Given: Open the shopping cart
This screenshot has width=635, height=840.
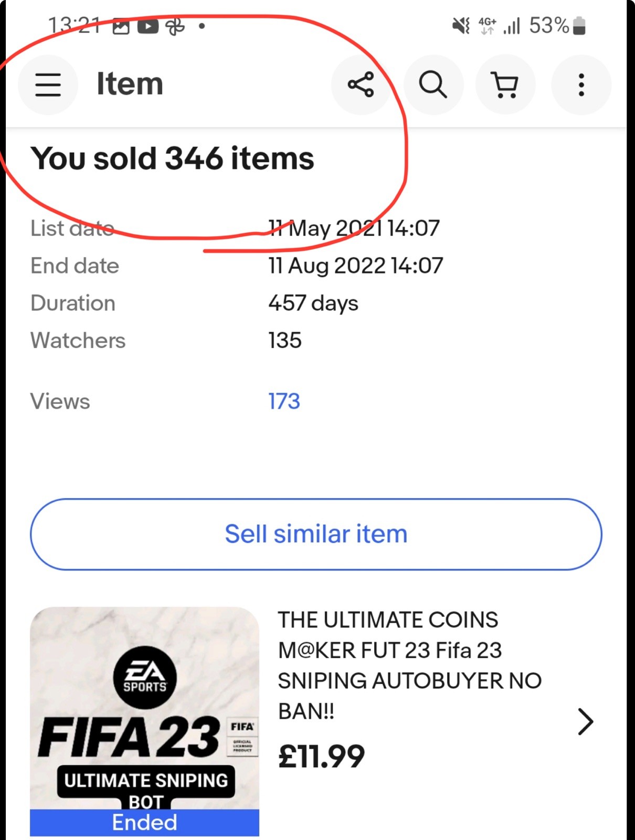Looking at the screenshot, I should coord(505,85).
